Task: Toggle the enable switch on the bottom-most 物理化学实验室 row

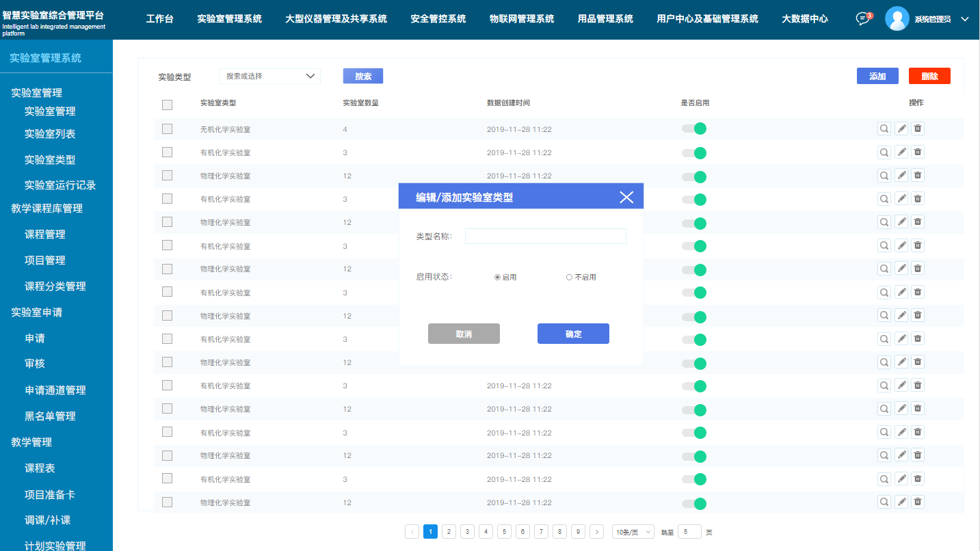Action: click(693, 503)
